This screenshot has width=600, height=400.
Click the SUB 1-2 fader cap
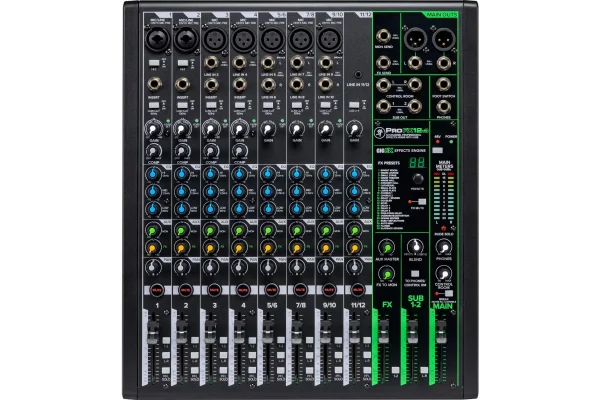pos(412,331)
